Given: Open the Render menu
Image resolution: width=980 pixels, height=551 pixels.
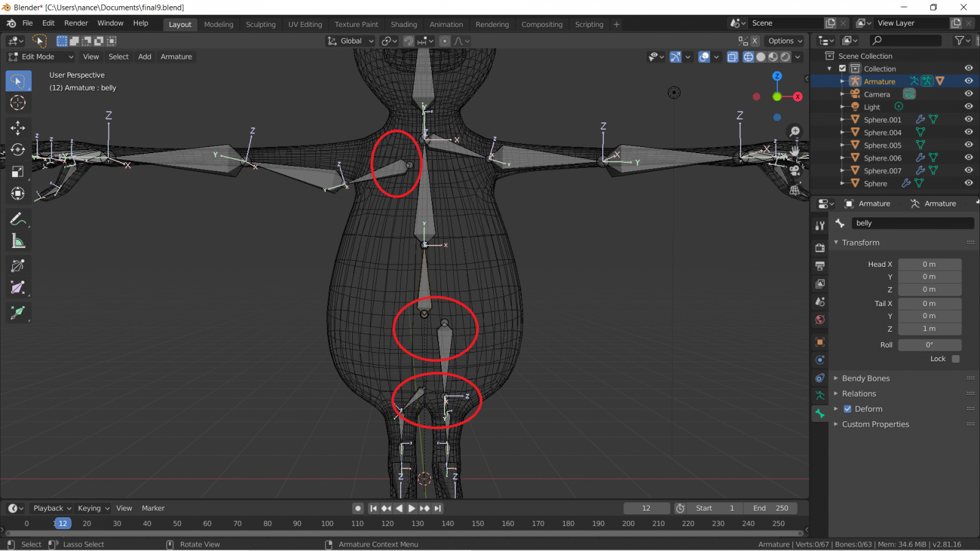Looking at the screenshot, I should pyautogui.click(x=76, y=23).
